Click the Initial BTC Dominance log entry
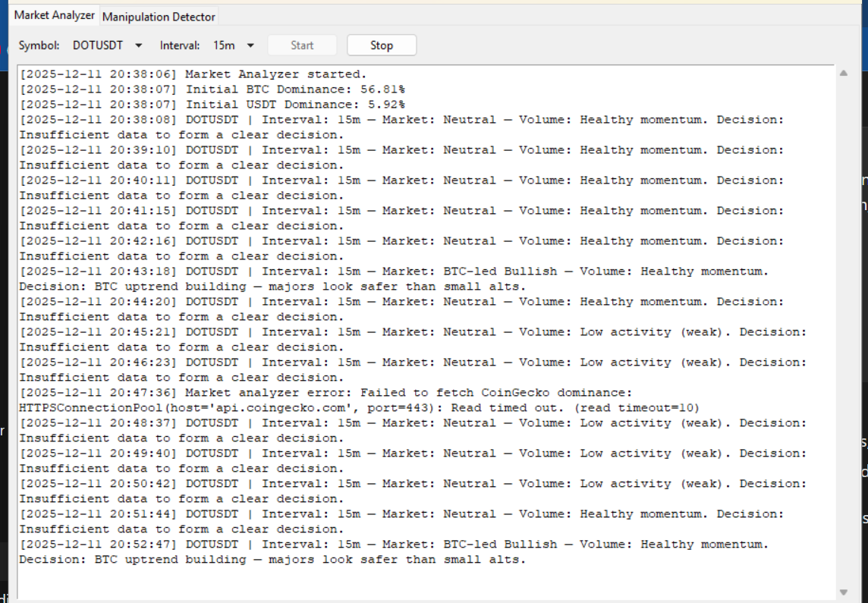868x603 pixels. pyautogui.click(x=212, y=89)
